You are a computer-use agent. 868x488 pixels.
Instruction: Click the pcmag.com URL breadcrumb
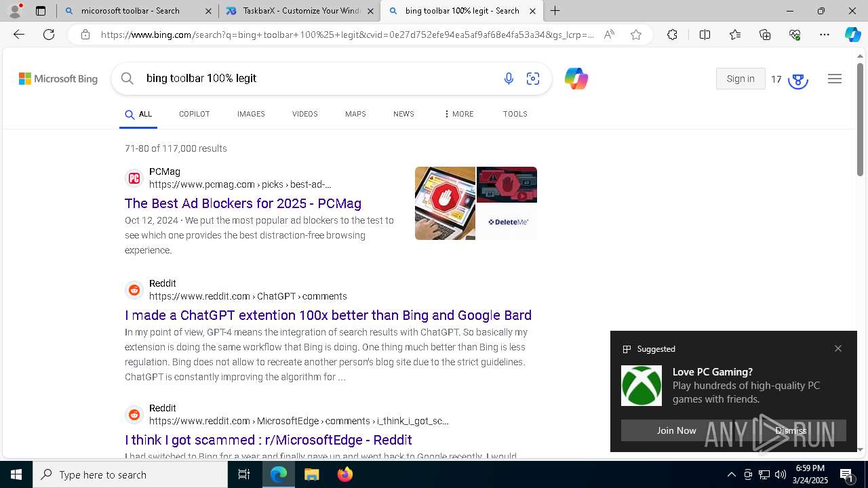[240, 184]
